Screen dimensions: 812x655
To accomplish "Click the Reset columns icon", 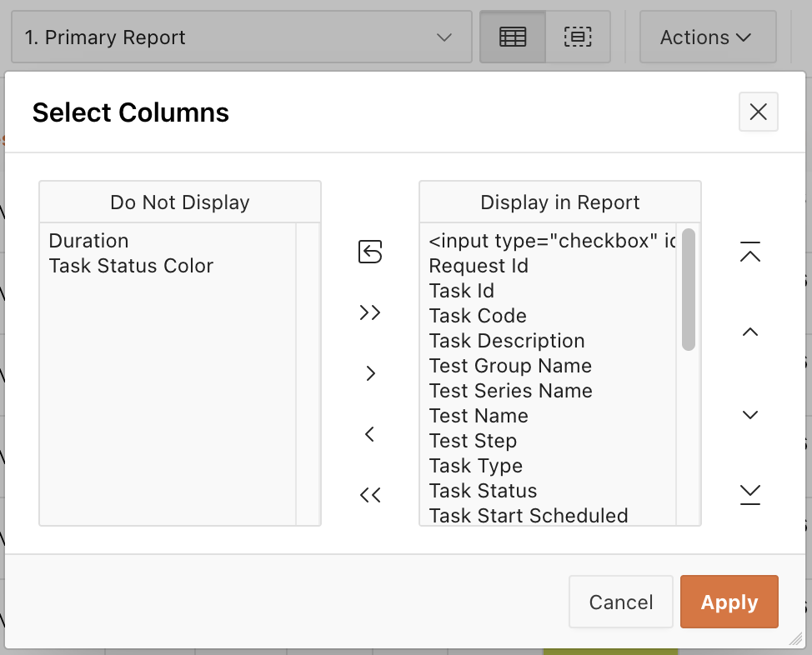I will coord(370,252).
